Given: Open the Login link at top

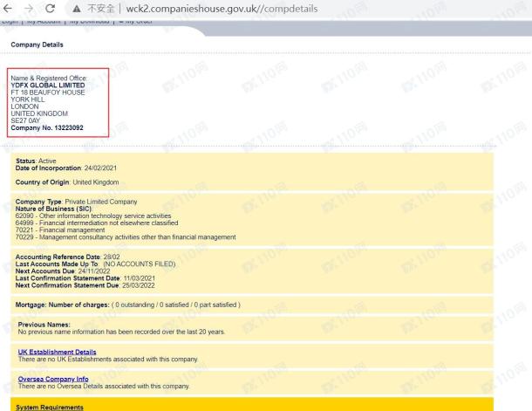Looking at the screenshot, I should [10, 21].
